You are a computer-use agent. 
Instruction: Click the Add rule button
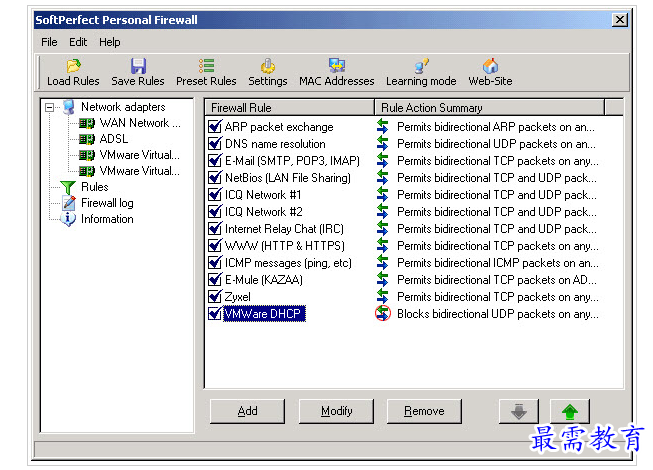(247, 411)
